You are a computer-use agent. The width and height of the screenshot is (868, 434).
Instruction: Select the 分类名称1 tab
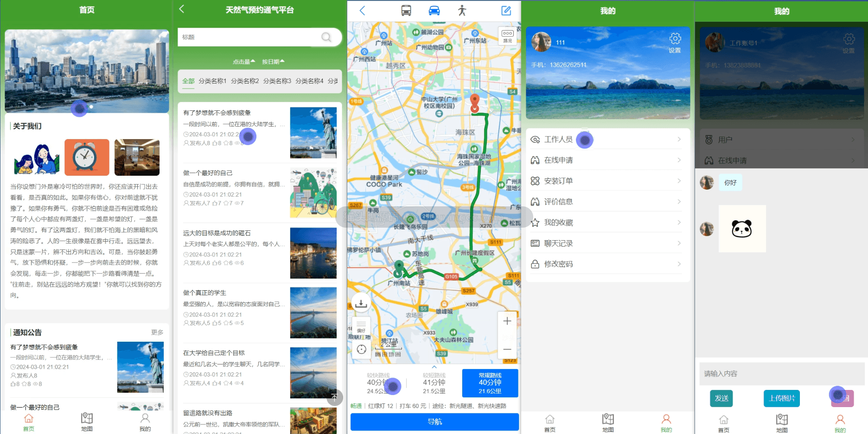[212, 81]
